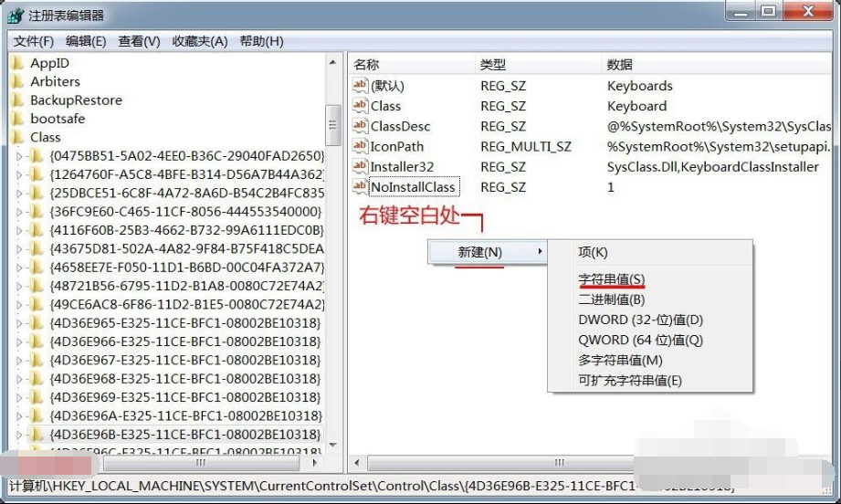The image size is (841, 504).
Task: Click the string icon of IconPath value
Action: [360, 146]
